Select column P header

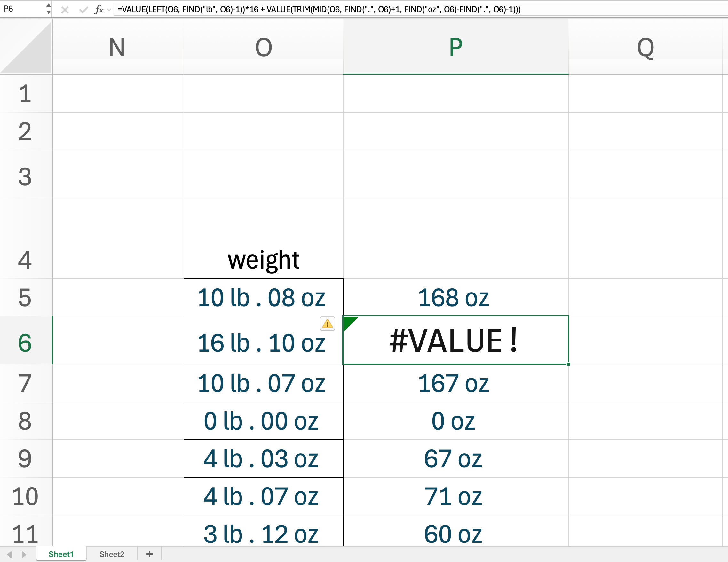tap(455, 47)
